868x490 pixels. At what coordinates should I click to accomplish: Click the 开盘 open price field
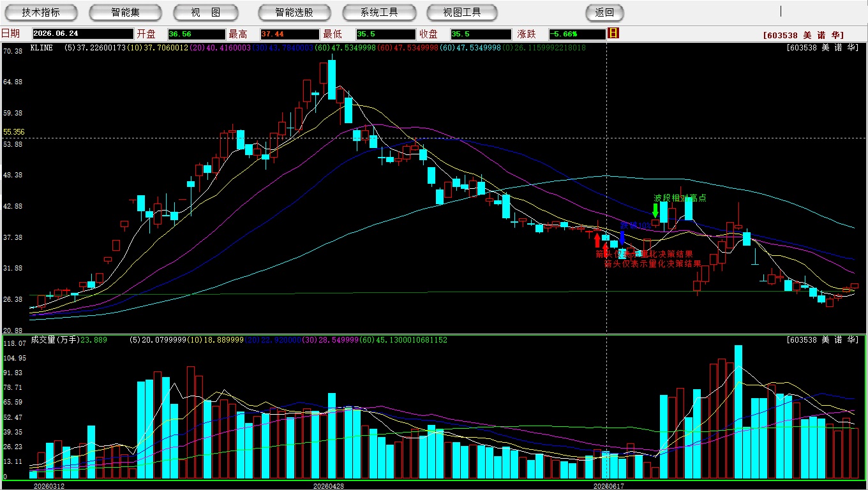pyautogui.click(x=197, y=34)
